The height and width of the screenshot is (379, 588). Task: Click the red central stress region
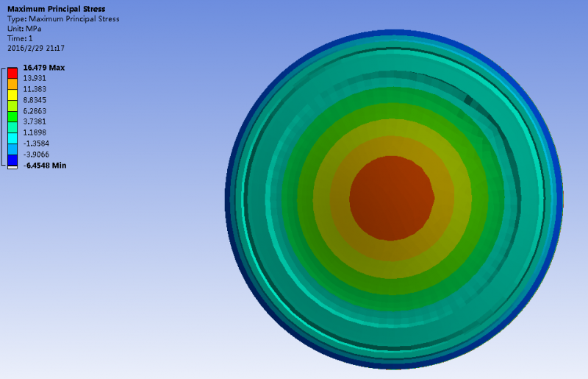pyautogui.click(x=392, y=198)
